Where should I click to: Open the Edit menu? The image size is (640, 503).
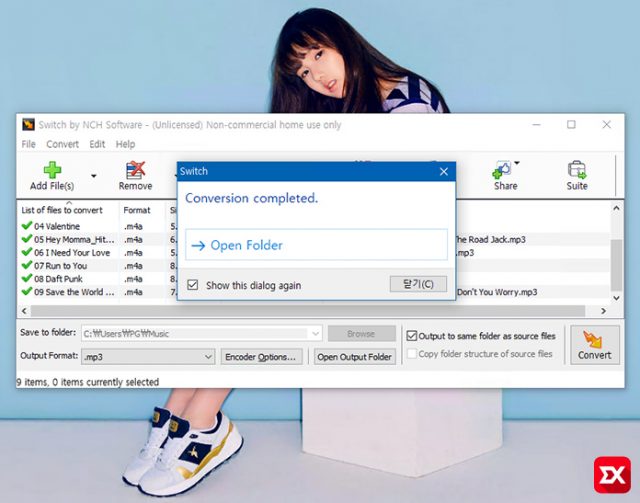point(97,144)
